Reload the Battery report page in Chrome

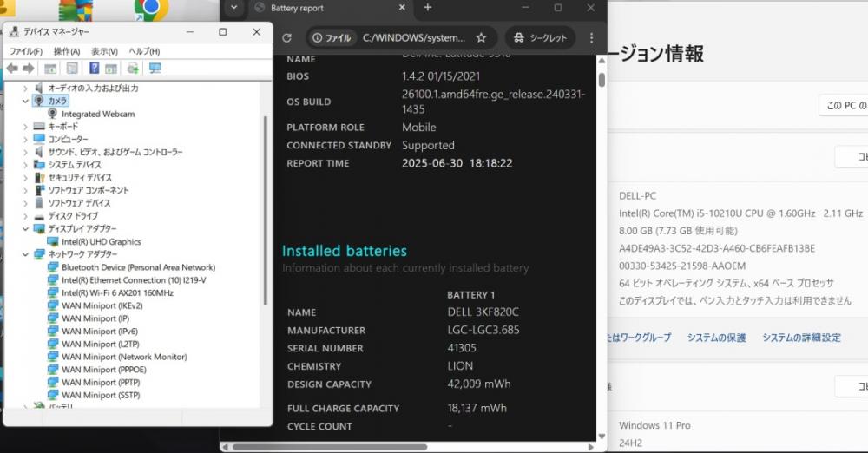(x=286, y=37)
